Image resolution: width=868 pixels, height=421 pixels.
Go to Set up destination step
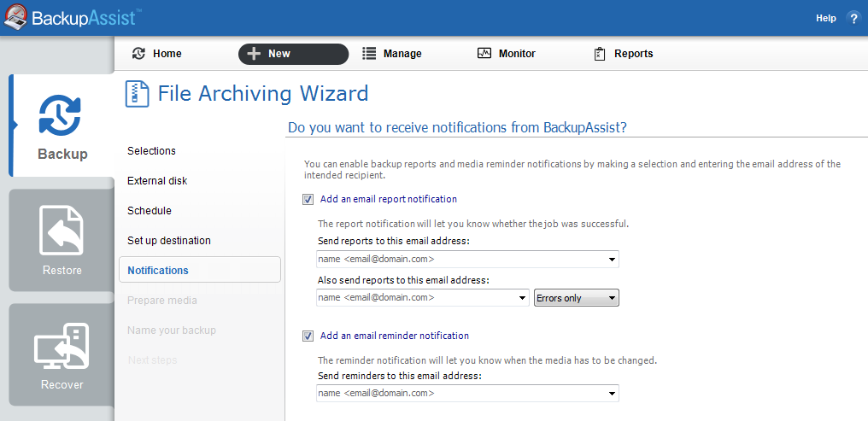click(169, 241)
